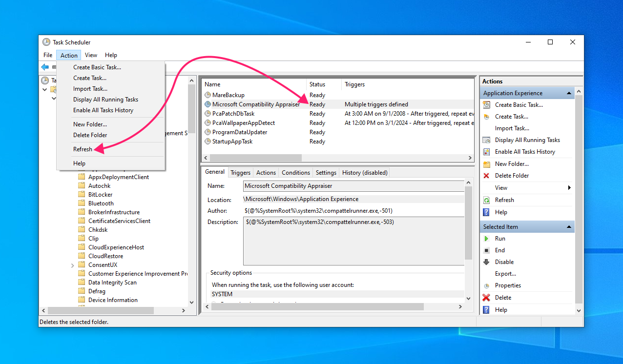Click Export... in the Actions pane
This screenshot has height=364, width=623.
pyautogui.click(x=505, y=274)
